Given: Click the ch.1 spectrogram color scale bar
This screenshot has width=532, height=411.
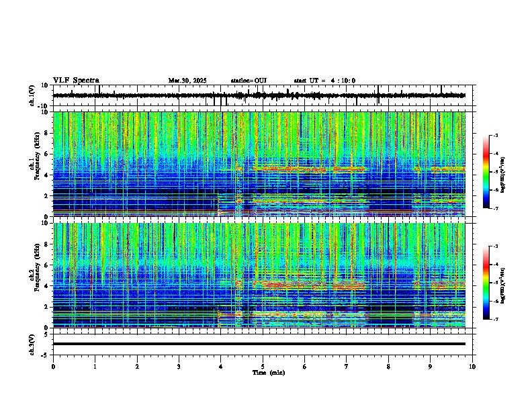Looking at the screenshot, I should point(486,172).
